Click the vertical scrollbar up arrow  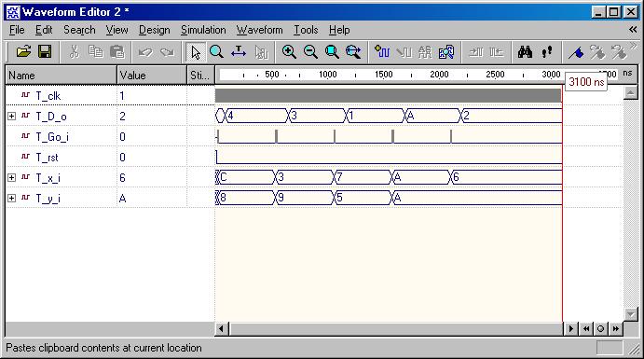point(630,92)
